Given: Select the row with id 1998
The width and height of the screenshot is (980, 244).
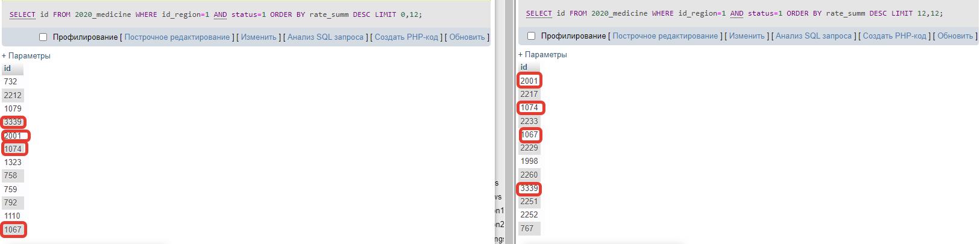Looking at the screenshot, I should (529, 161).
